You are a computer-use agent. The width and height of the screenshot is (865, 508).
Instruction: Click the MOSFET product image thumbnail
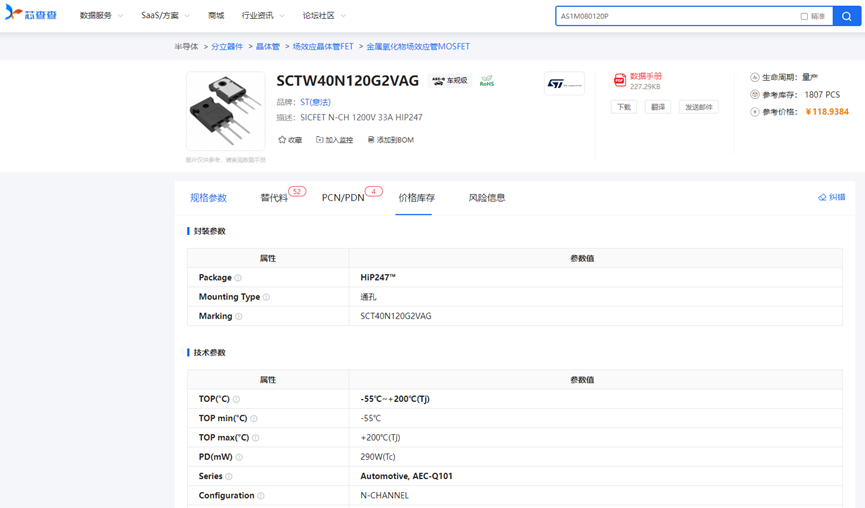tap(226, 111)
